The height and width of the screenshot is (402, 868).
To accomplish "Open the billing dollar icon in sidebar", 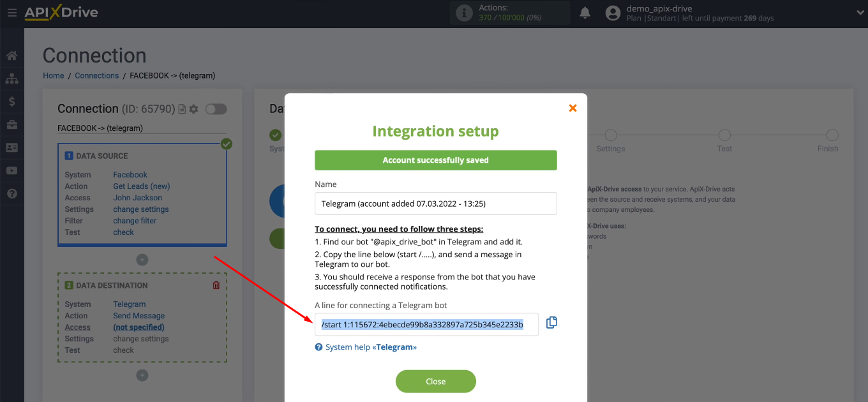I will click(11, 101).
